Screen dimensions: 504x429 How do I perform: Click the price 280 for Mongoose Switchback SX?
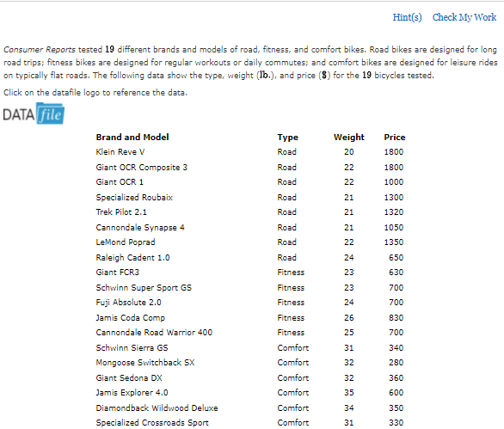coord(396,363)
